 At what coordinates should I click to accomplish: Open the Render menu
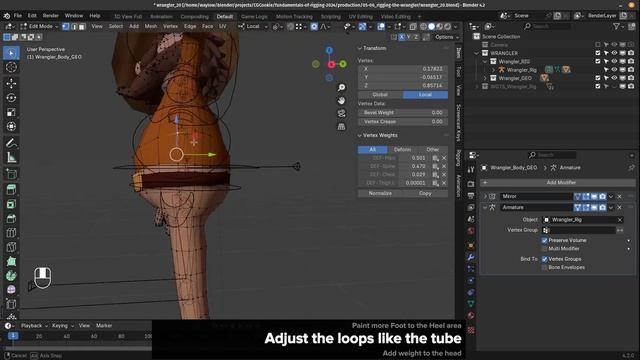click(51, 16)
